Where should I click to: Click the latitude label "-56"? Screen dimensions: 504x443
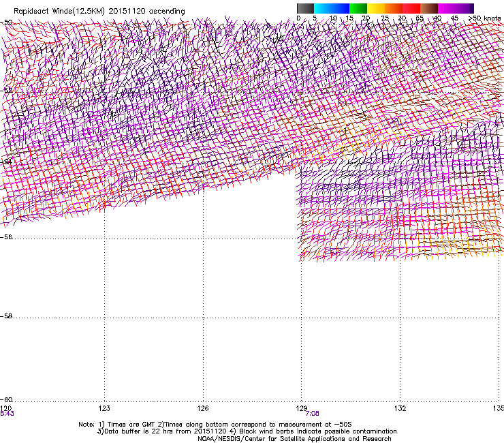click(6, 237)
